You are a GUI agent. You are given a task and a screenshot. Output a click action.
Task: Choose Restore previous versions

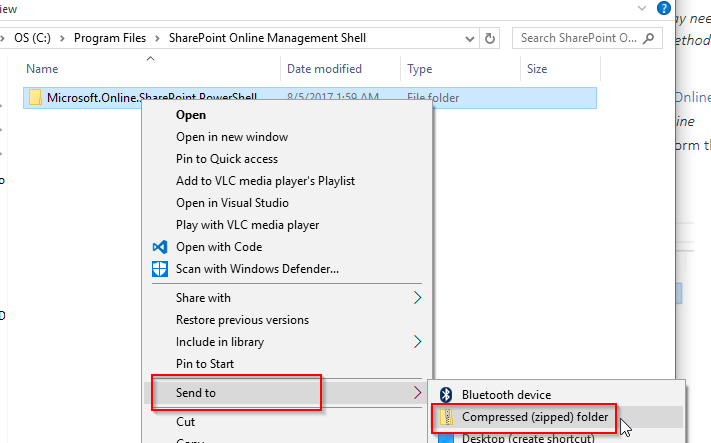point(242,320)
